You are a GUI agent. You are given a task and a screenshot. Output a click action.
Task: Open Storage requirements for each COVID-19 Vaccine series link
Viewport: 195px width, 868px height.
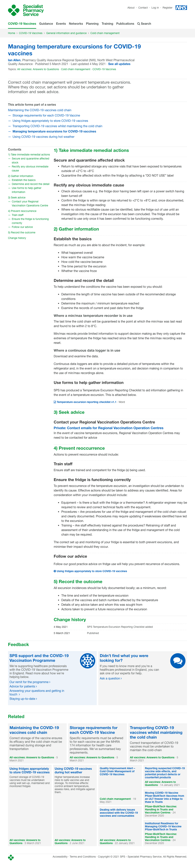[46, 116]
